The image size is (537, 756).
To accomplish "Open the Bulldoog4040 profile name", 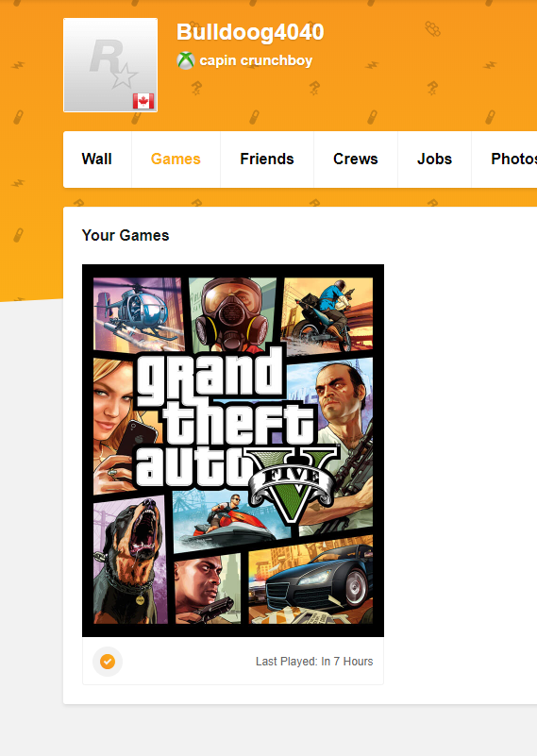I will 250,32.
